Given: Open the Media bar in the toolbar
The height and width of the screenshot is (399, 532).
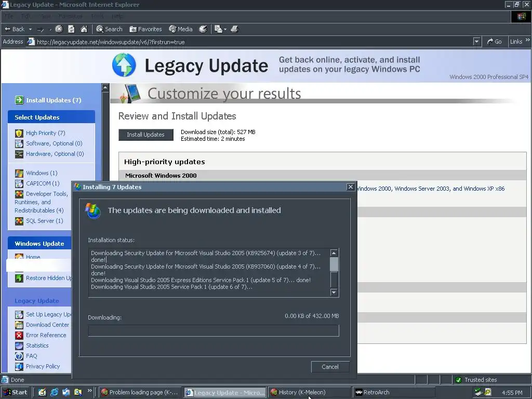Looking at the screenshot, I should click(x=181, y=29).
